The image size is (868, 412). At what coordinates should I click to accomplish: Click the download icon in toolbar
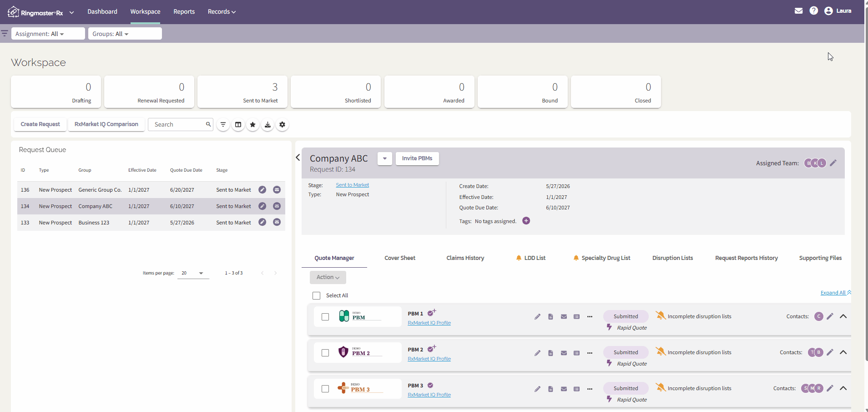267,124
